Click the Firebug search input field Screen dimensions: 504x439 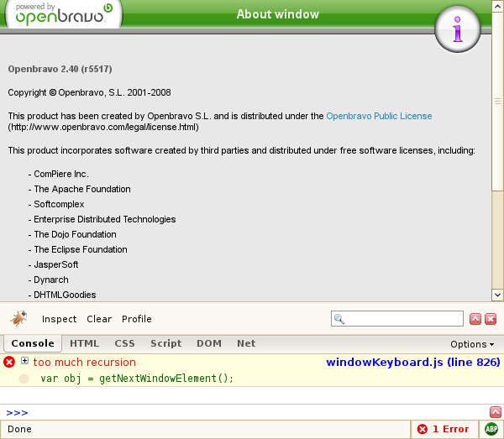point(397,319)
